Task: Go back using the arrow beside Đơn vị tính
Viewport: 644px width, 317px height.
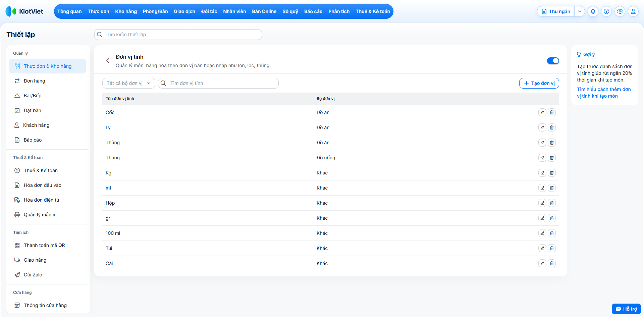Action: [x=108, y=61]
